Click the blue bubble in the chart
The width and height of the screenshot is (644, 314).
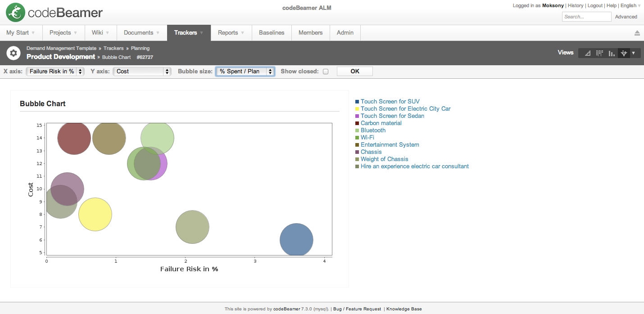pyautogui.click(x=296, y=240)
